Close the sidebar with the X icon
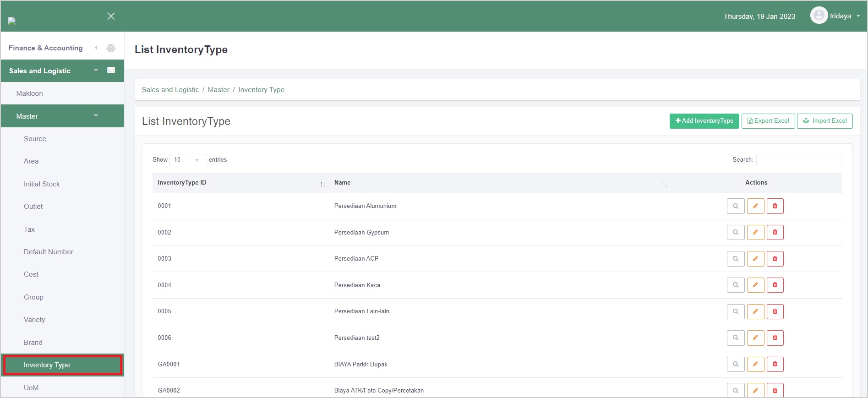868x398 pixels. 111,16
